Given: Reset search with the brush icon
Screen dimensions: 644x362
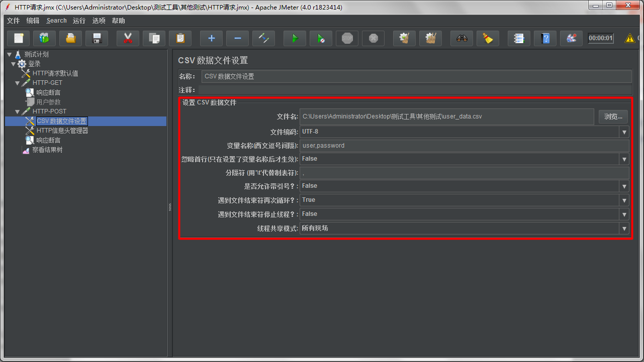Looking at the screenshot, I should pos(488,38).
